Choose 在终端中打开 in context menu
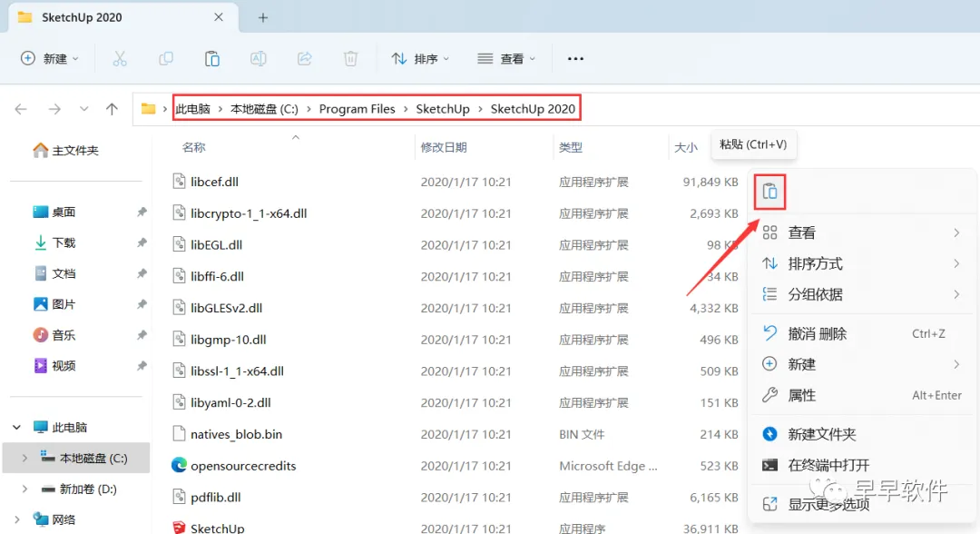This screenshot has height=534, width=980. (x=861, y=465)
